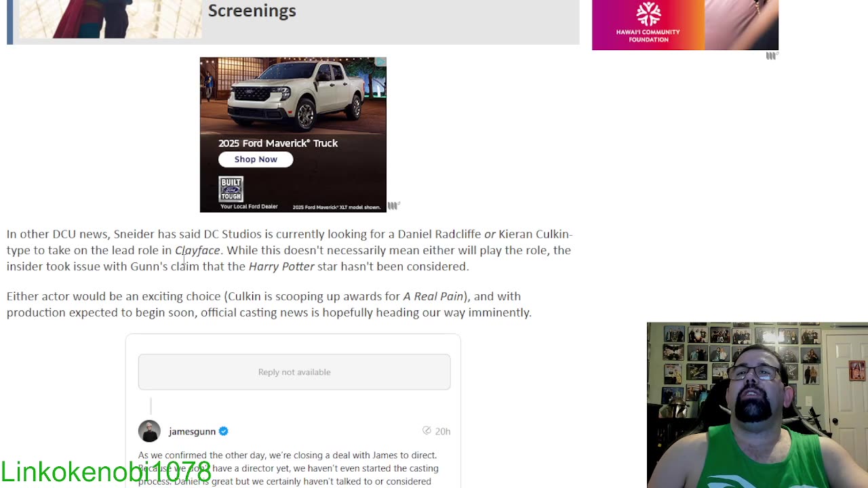Screen dimensions: 868x488
Task: Click the Kieran Culkin name in paragraph
Action: (534, 234)
